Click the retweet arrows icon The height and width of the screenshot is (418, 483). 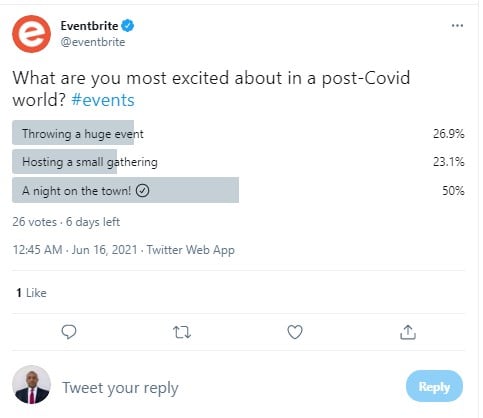(182, 332)
